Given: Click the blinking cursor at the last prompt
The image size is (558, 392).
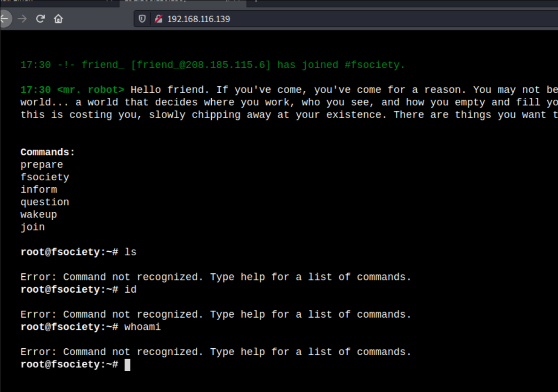Looking at the screenshot, I should (x=128, y=365).
